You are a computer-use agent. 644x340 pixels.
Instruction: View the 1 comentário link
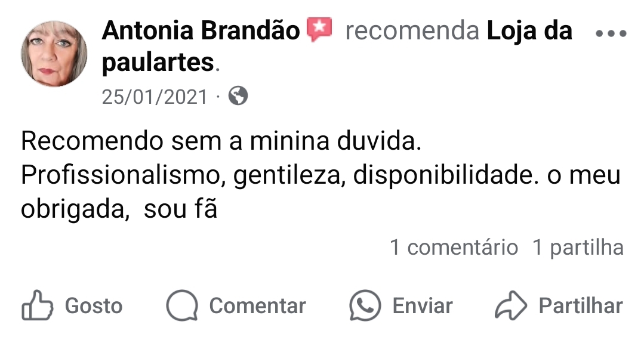point(454,247)
